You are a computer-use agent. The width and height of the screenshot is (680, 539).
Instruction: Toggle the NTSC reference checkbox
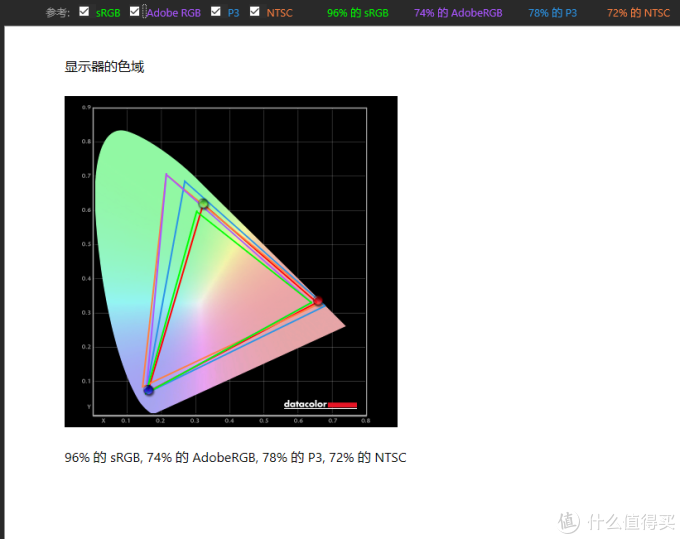point(255,12)
